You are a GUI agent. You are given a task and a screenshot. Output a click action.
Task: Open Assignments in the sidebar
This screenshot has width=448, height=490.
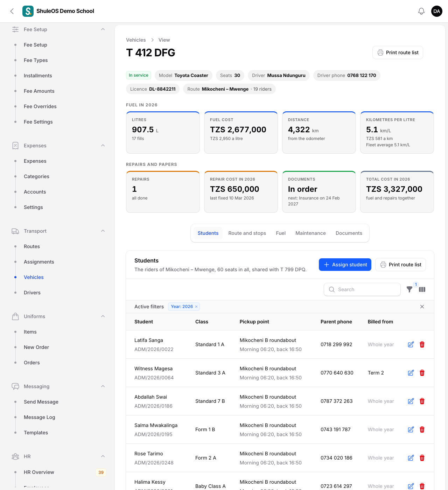coord(39,262)
